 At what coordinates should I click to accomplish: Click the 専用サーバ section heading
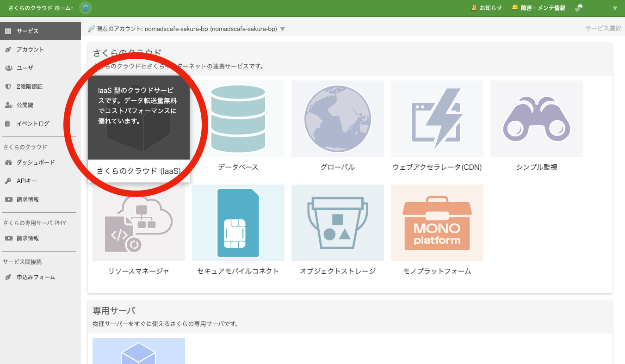point(114,310)
